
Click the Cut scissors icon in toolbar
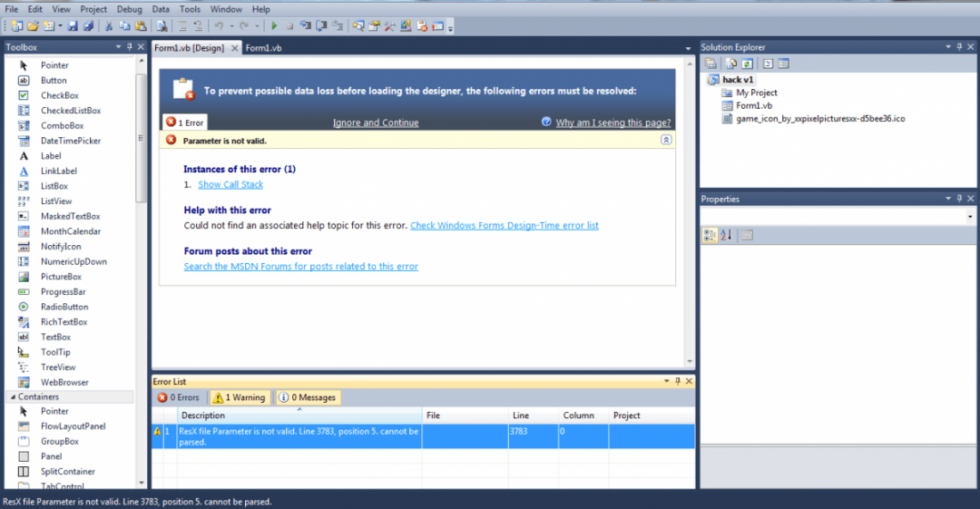pyautogui.click(x=109, y=26)
